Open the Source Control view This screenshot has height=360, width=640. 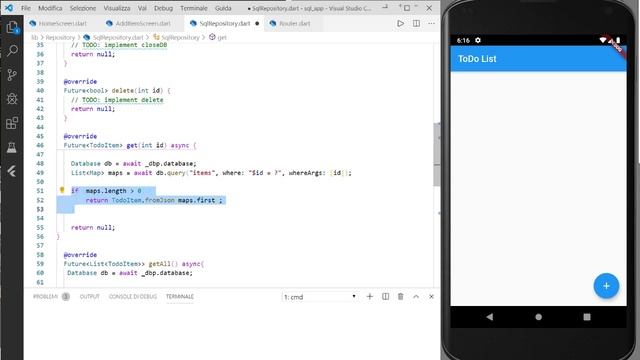pyautogui.click(x=12, y=75)
